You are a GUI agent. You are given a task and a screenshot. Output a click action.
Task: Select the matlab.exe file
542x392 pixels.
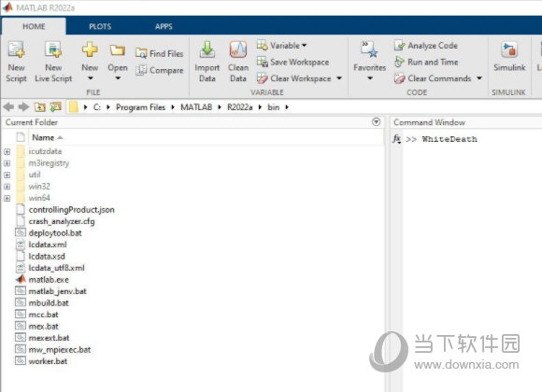(x=42, y=279)
